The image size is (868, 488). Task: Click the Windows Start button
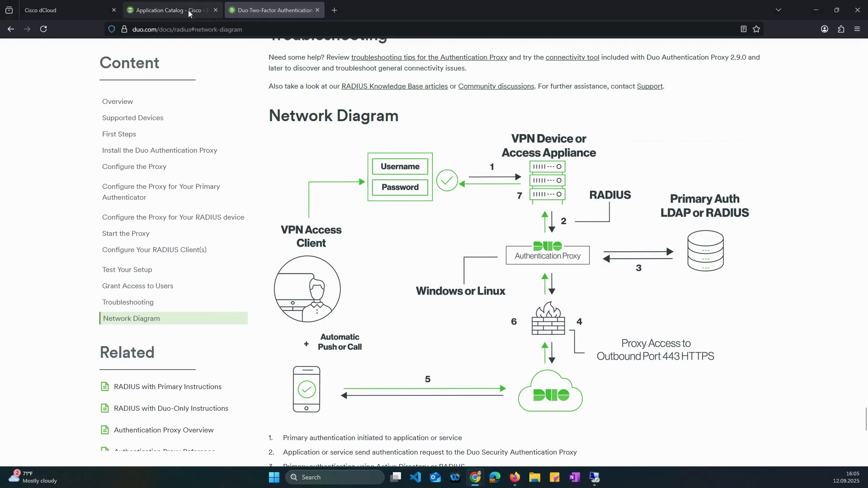274,477
